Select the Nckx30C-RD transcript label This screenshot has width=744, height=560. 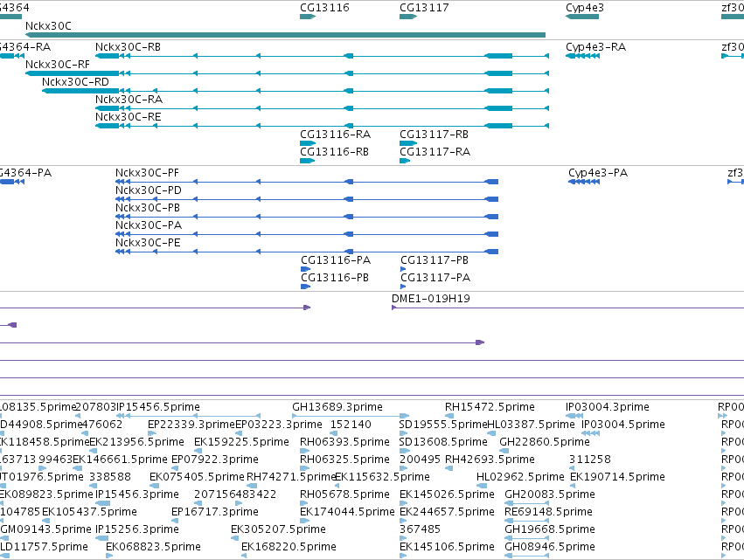point(75,82)
